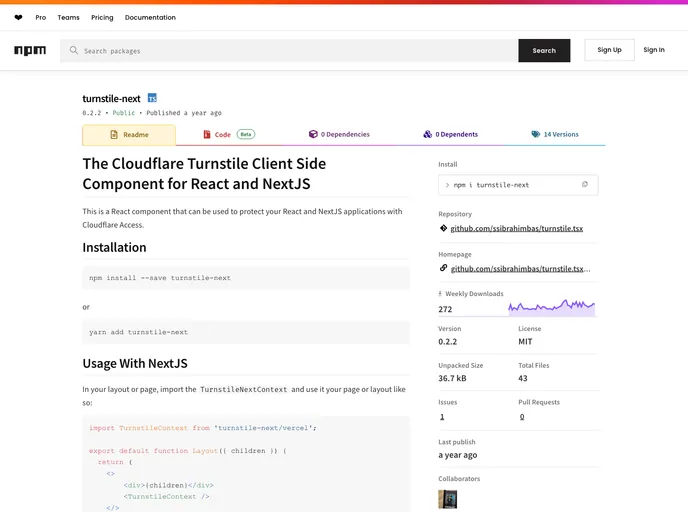This screenshot has width=688, height=512.
Task: Open the Pricing page
Action: [102, 18]
